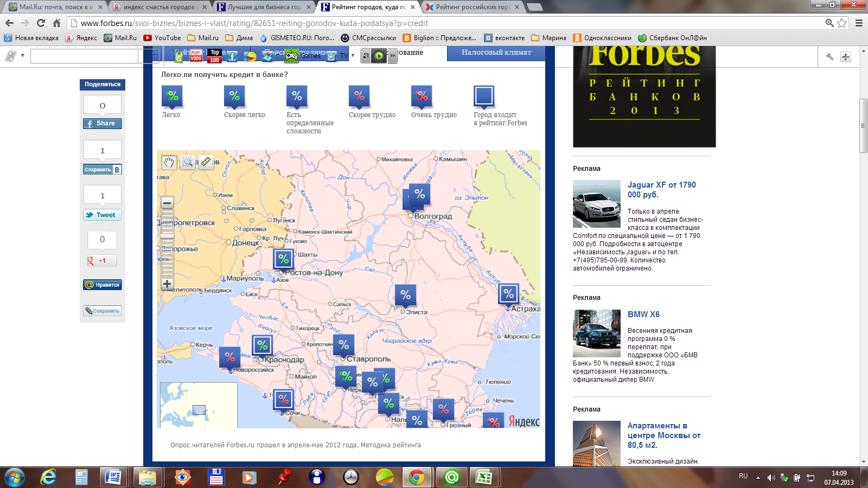Viewport: 868px width, 488px height.
Task: Open dropdown next to toolbar logo
Action: pyautogui.click(x=23, y=56)
